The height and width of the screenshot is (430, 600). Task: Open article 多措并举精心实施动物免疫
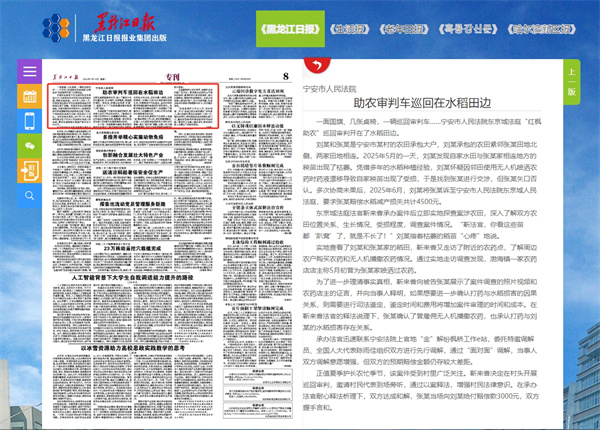pyautogui.click(x=133, y=137)
